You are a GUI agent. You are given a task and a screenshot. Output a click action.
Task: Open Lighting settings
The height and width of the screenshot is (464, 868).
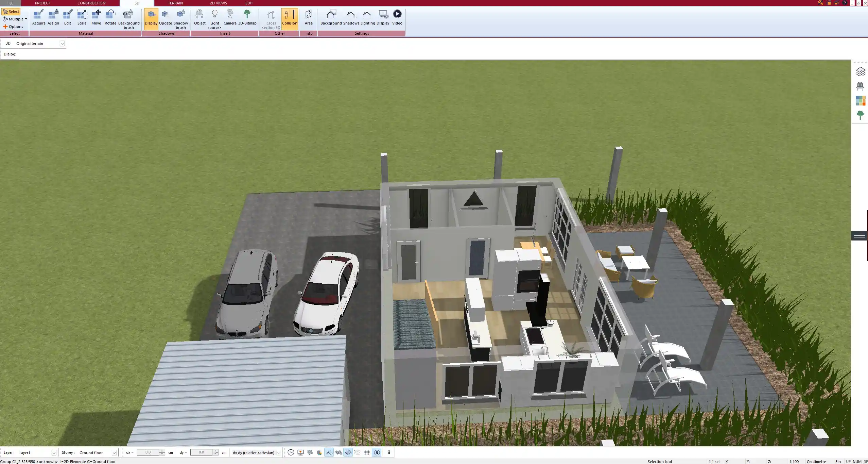[368, 18]
